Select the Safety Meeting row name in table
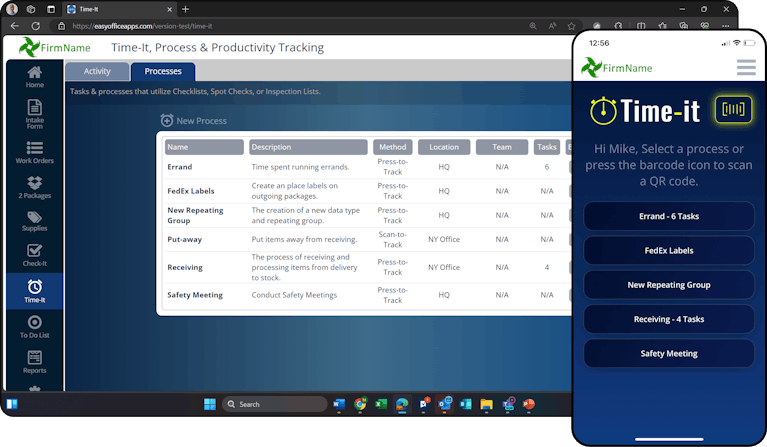Image resolution: width=767 pixels, height=447 pixels. [x=195, y=295]
